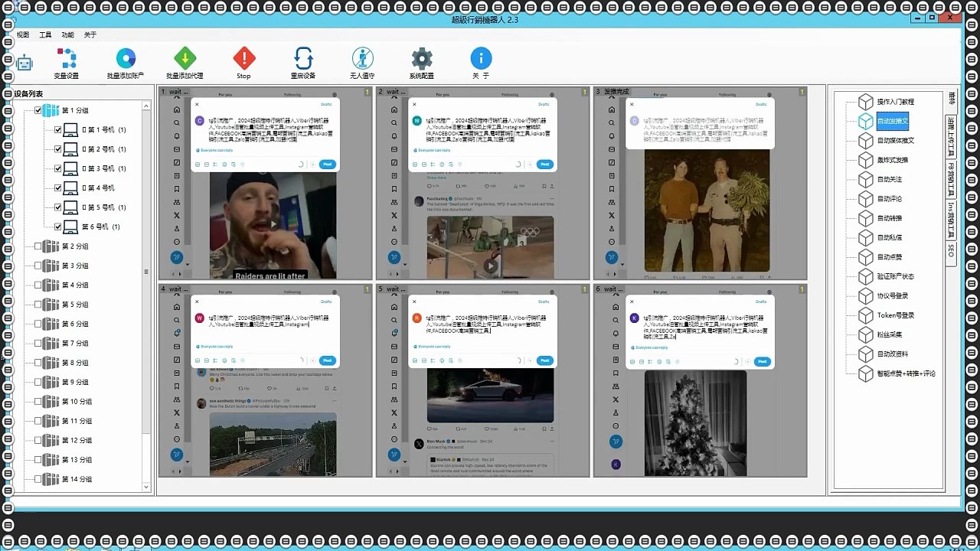The width and height of the screenshot is (980, 551).
Task: Click the Christmas tree image in device 6
Action: click(695, 423)
